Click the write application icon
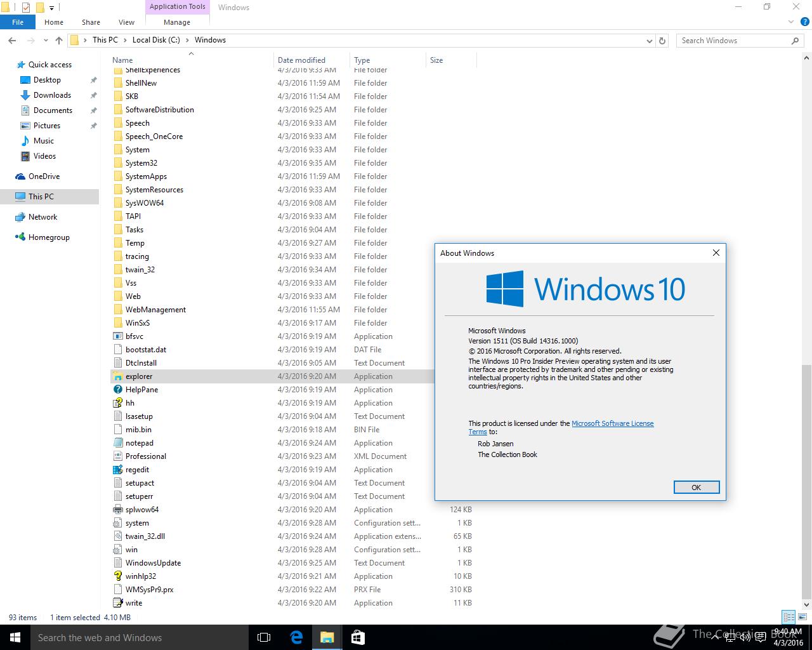 117,603
